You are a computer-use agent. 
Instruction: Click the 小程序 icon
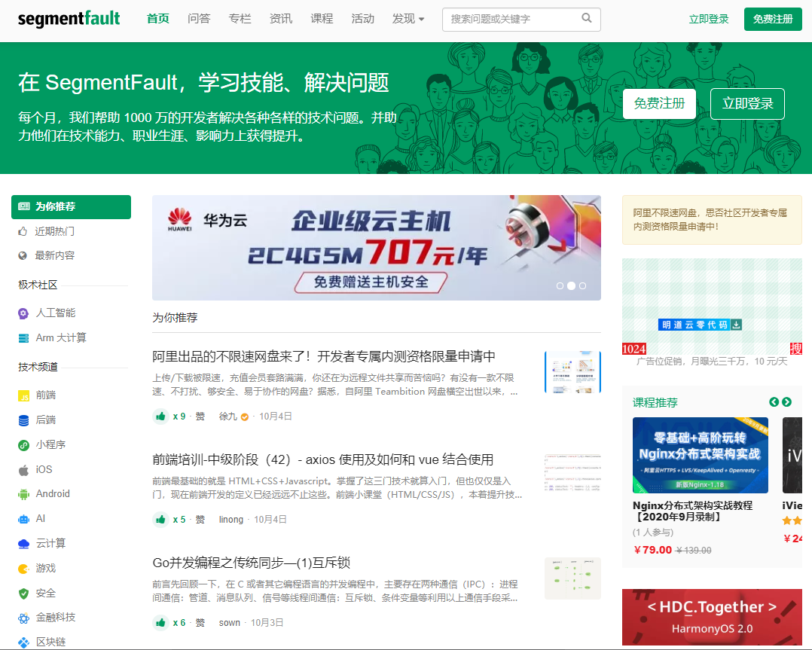(x=24, y=445)
